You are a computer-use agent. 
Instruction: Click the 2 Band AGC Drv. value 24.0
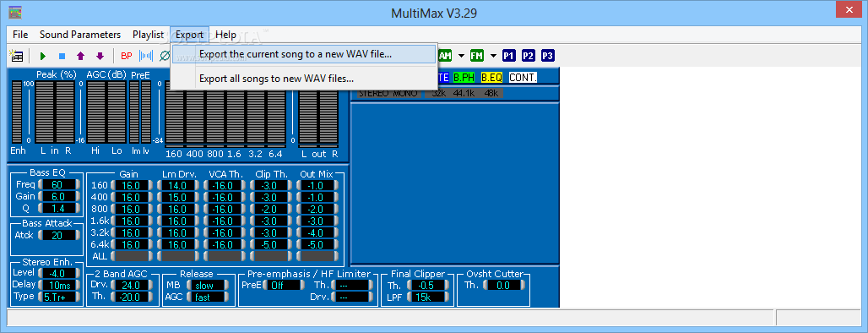coord(131,286)
